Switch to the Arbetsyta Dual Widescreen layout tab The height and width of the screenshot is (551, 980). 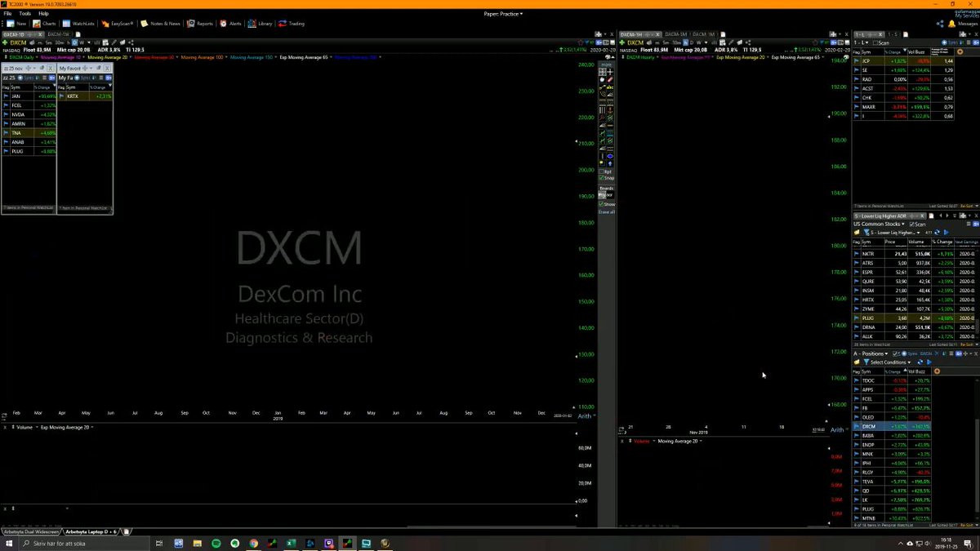coord(31,531)
